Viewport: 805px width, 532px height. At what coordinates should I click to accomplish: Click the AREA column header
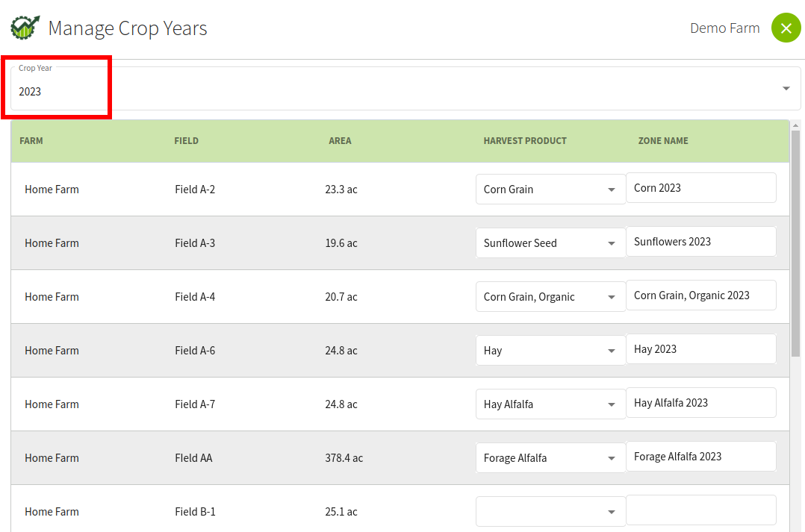coord(340,140)
